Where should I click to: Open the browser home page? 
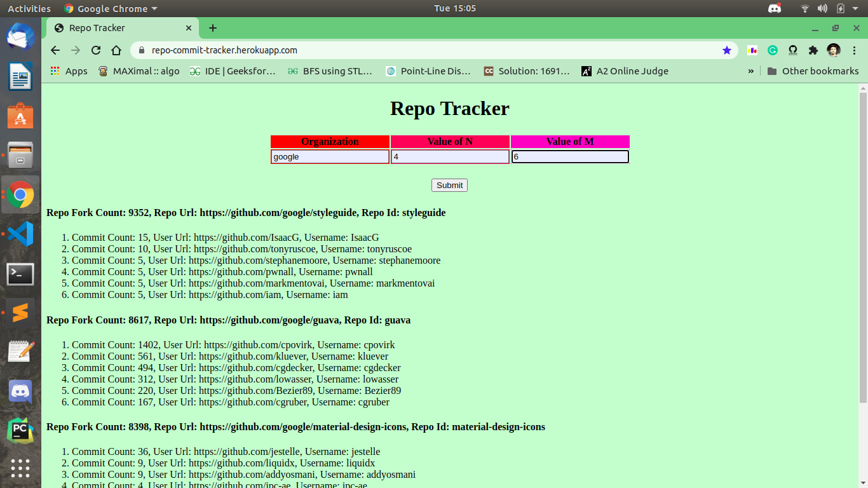point(116,50)
